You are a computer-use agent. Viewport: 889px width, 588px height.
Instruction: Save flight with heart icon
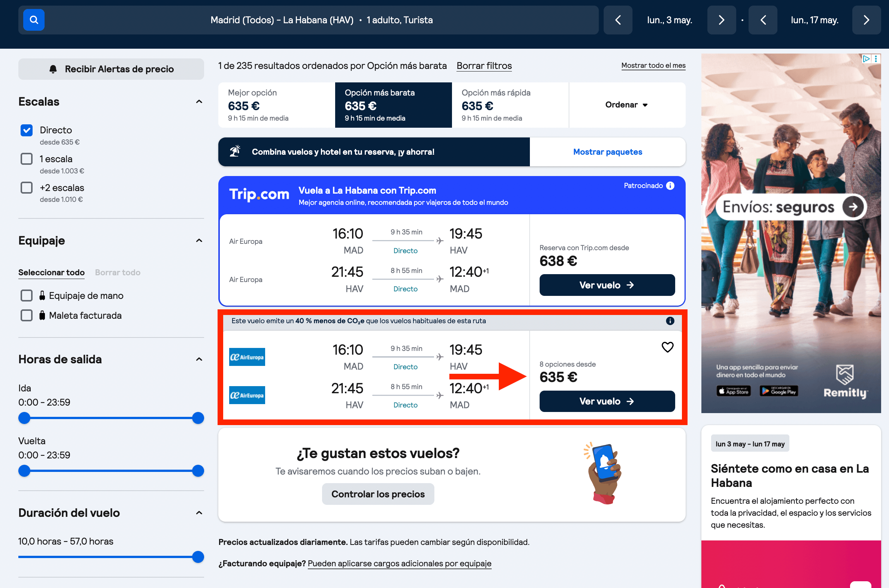click(667, 347)
